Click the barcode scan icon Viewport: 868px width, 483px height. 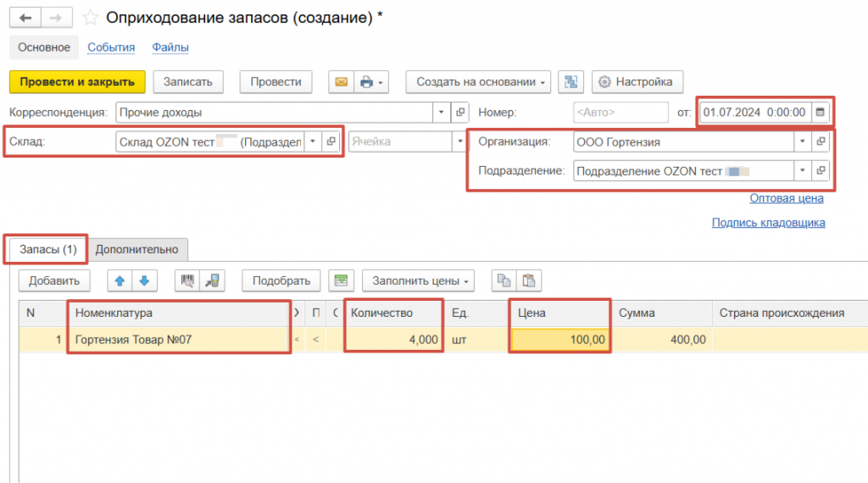click(187, 280)
